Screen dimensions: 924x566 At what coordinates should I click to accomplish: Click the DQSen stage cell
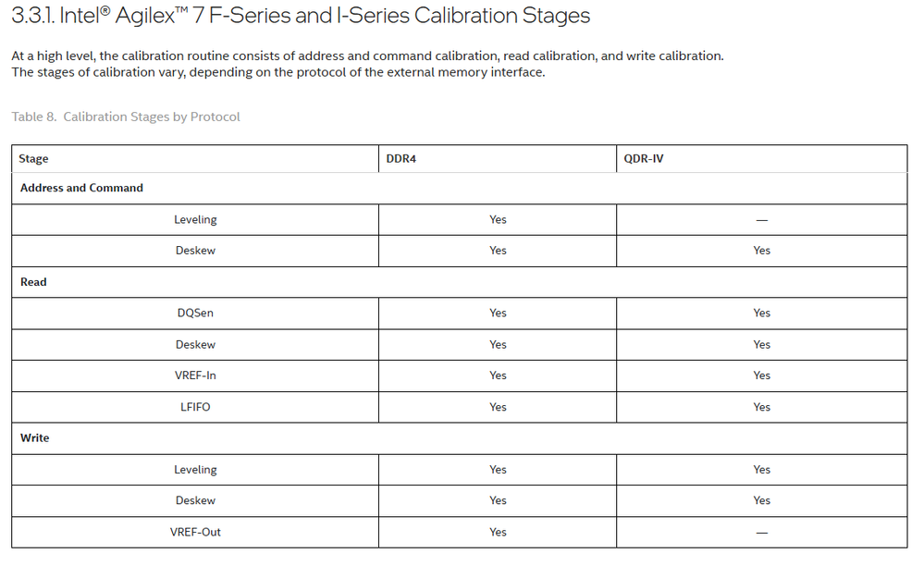point(195,313)
